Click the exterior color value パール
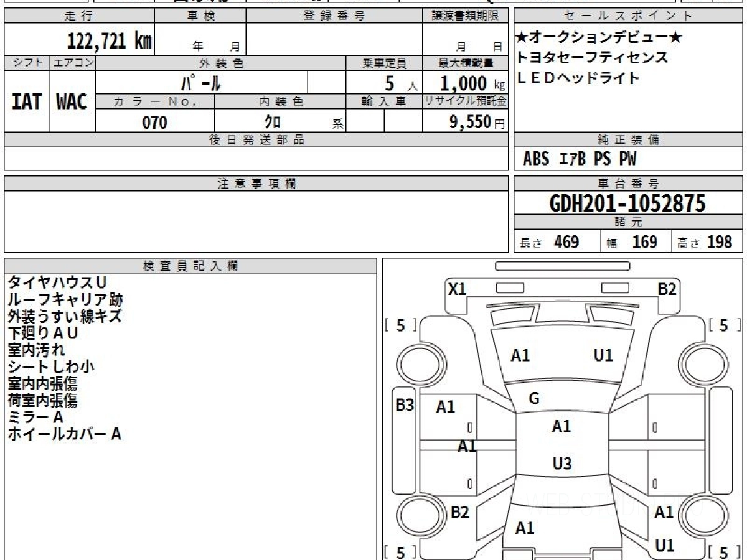The image size is (747, 560). pyautogui.click(x=202, y=83)
